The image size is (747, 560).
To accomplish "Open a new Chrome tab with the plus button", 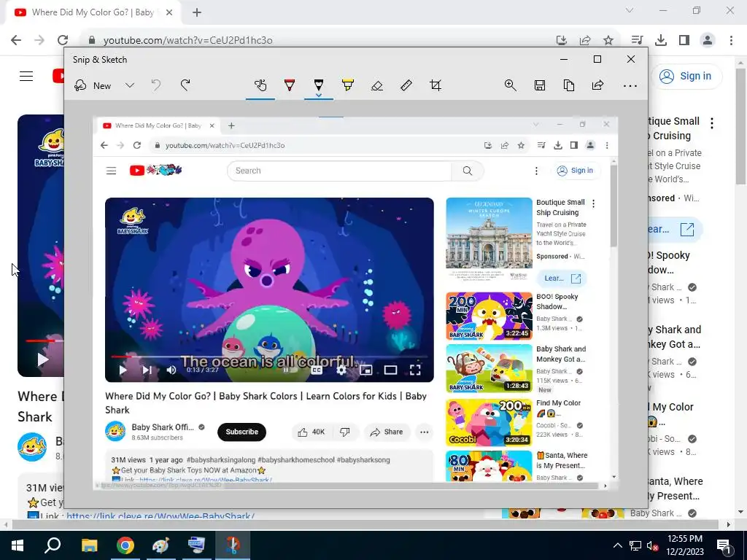I will 197,13.
